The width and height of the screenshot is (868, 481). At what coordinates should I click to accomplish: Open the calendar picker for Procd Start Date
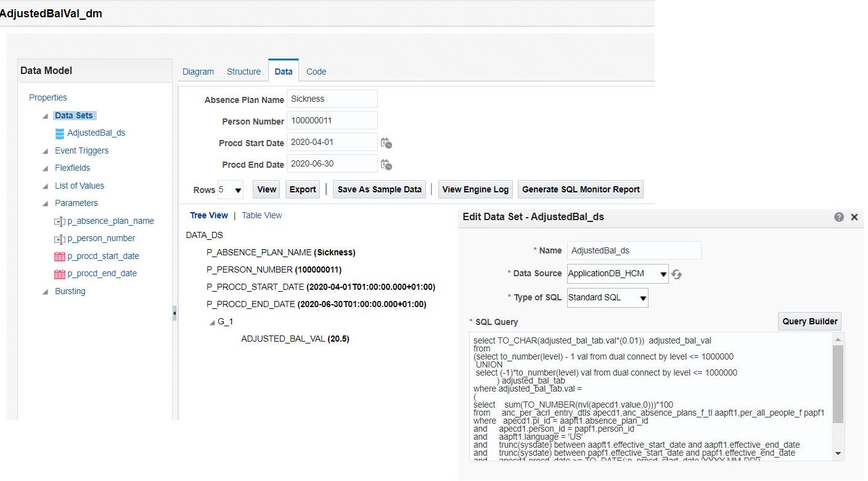tap(386, 142)
